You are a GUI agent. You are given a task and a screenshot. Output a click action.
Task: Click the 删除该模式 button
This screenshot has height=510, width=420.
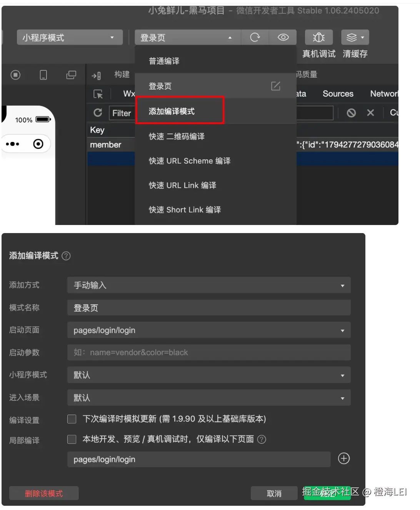point(44,493)
